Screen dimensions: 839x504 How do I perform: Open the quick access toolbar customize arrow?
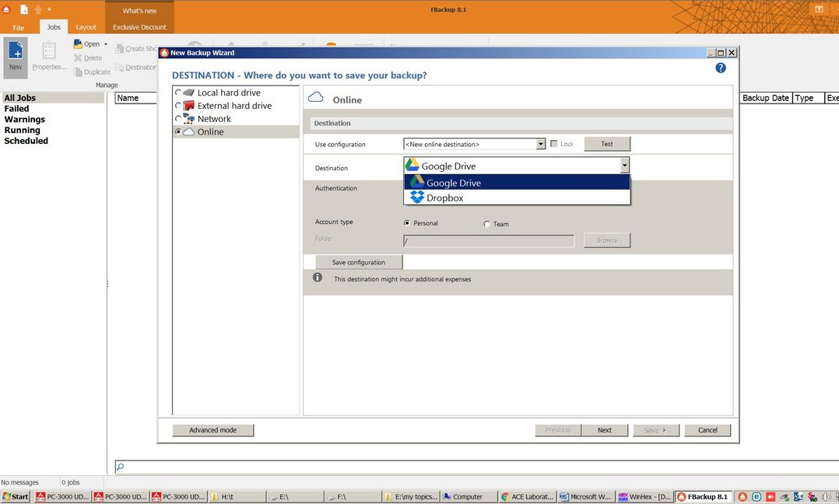[49, 9]
